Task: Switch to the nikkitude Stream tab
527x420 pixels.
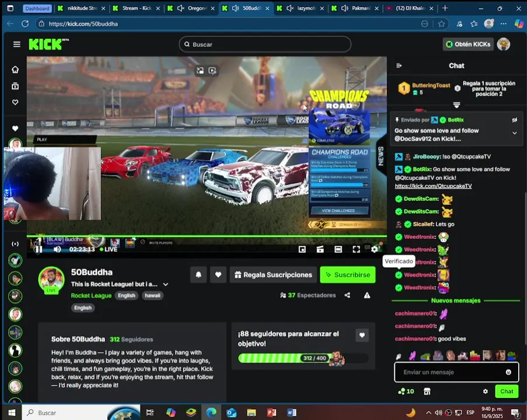Action: click(81, 8)
